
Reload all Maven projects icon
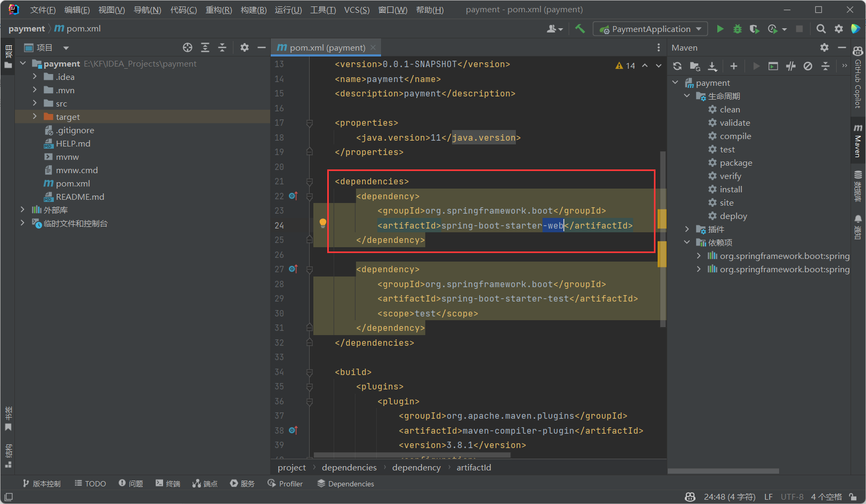(x=677, y=66)
